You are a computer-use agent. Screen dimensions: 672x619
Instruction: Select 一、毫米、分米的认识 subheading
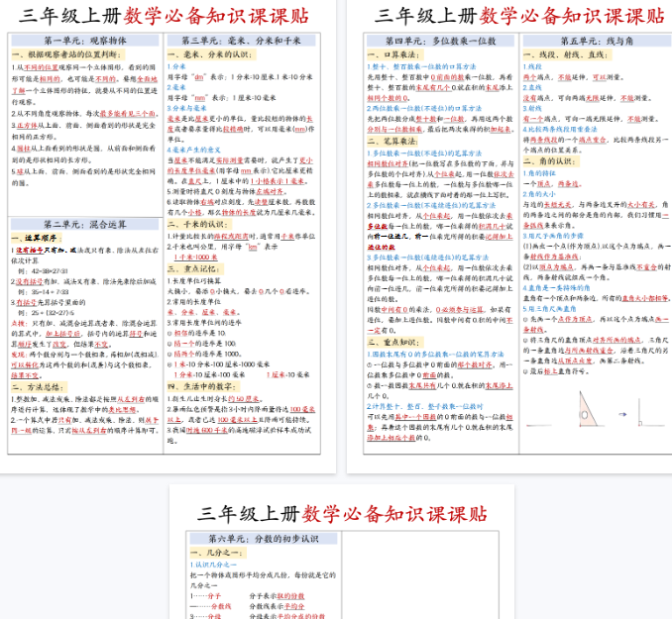210,53
